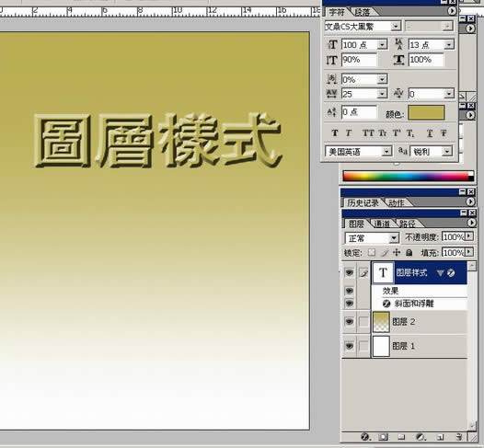Click the horizontal scale icon beside 100%

click(399, 60)
